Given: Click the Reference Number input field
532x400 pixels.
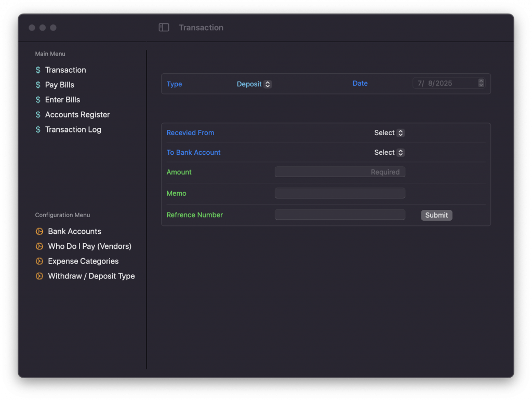Looking at the screenshot, I should (x=340, y=215).
